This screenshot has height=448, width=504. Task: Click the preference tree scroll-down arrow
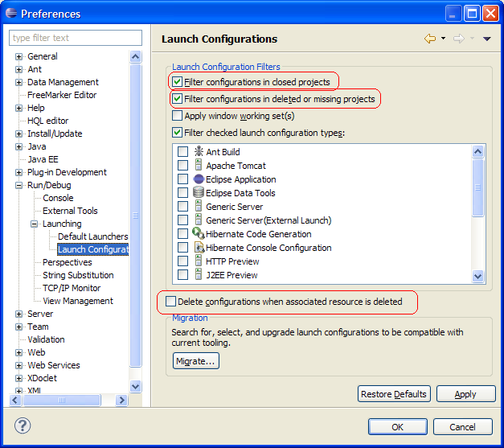(x=135, y=386)
